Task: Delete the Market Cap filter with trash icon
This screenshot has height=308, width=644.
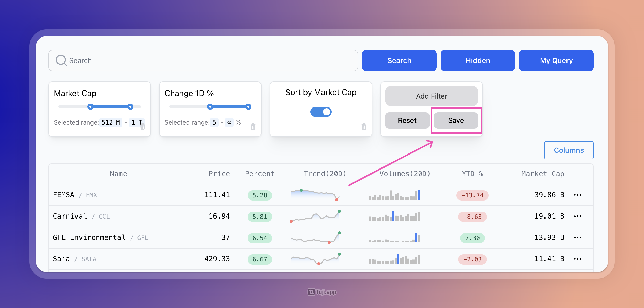Action: click(x=143, y=127)
